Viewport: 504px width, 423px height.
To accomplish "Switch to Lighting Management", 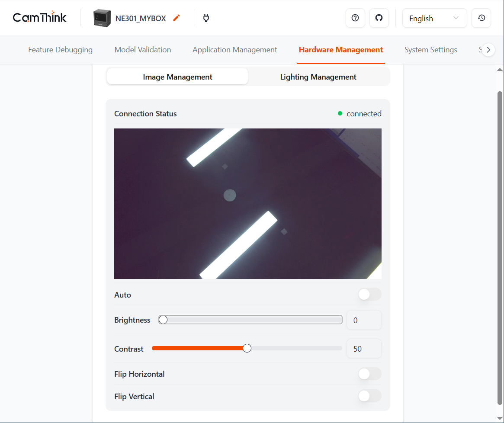I will 318,77.
